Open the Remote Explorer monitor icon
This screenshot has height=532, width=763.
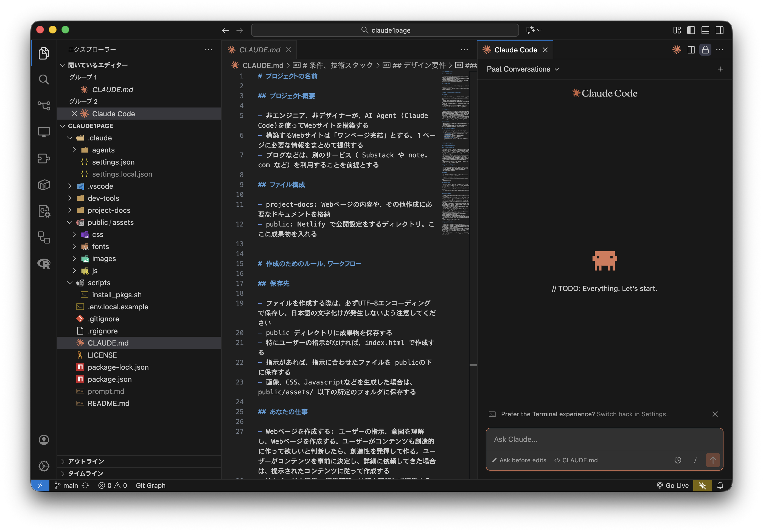[44, 132]
